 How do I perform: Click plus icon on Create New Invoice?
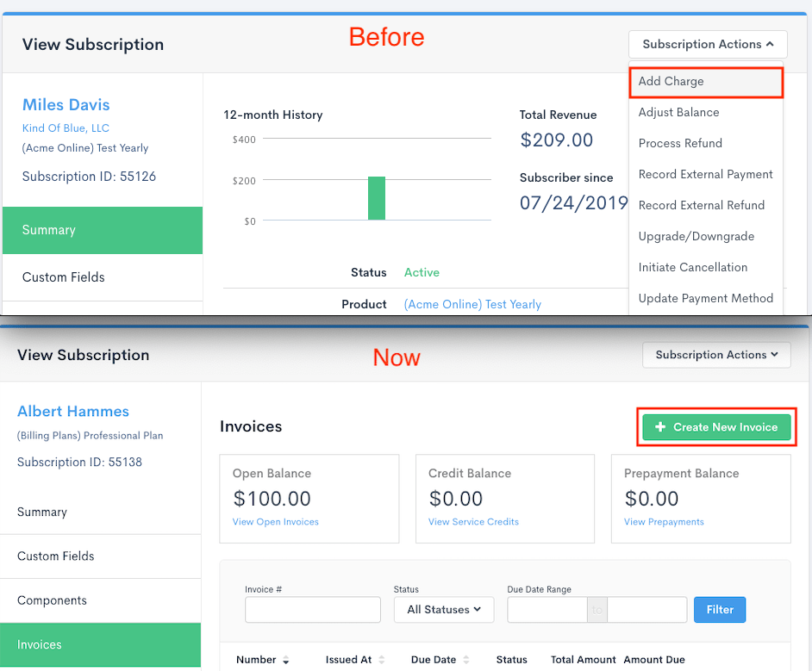point(660,427)
